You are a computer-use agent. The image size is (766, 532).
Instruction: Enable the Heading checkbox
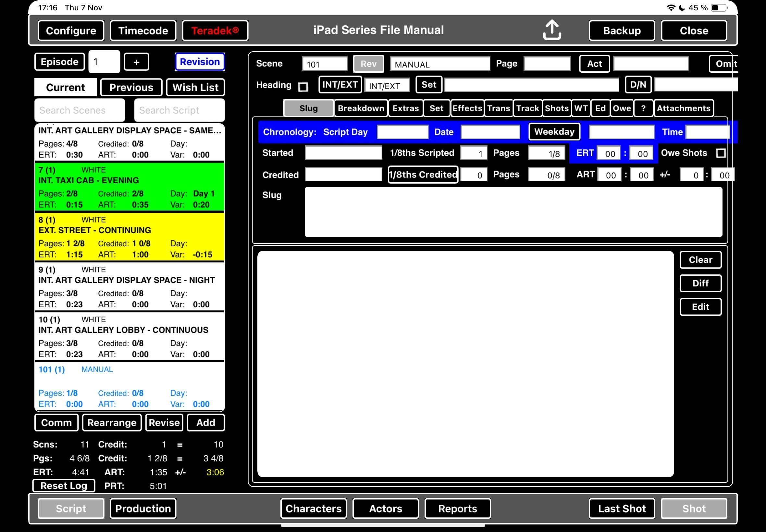pos(303,87)
